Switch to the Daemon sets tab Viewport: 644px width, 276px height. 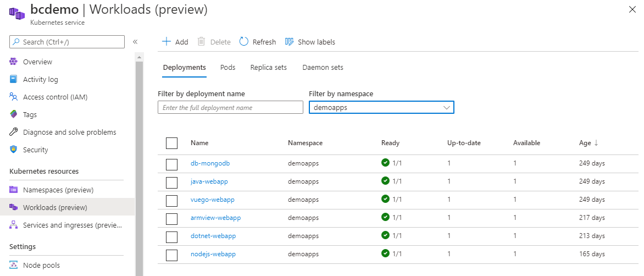323,68
